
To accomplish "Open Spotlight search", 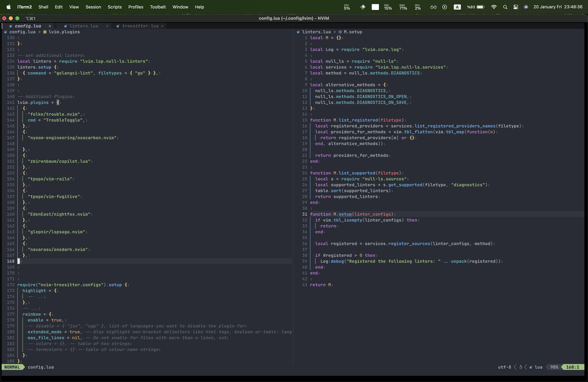I will pyautogui.click(x=505, y=7).
